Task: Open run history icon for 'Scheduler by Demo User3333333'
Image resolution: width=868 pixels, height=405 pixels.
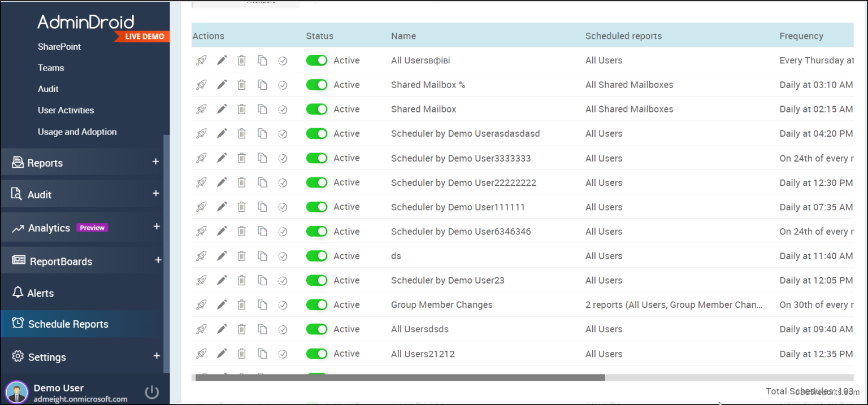Action: click(x=283, y=158)
